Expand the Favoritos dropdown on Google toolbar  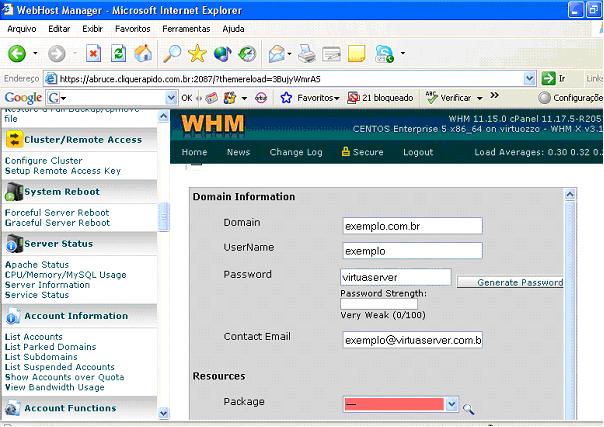tap(337, 99)
